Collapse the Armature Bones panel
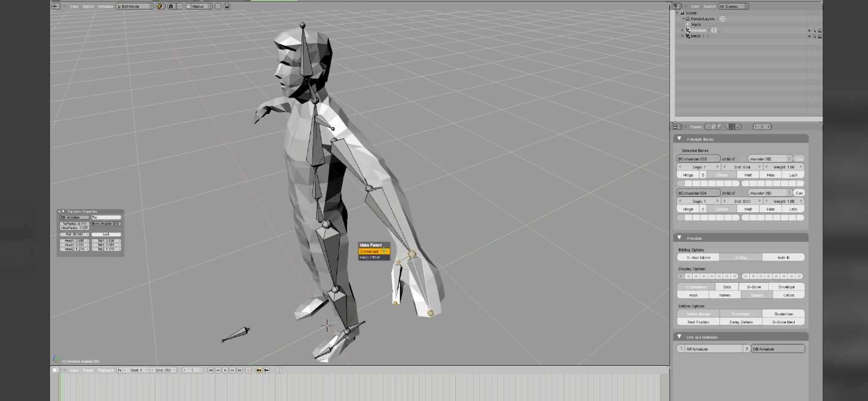 pyautogui.click(x=679, y=138)
